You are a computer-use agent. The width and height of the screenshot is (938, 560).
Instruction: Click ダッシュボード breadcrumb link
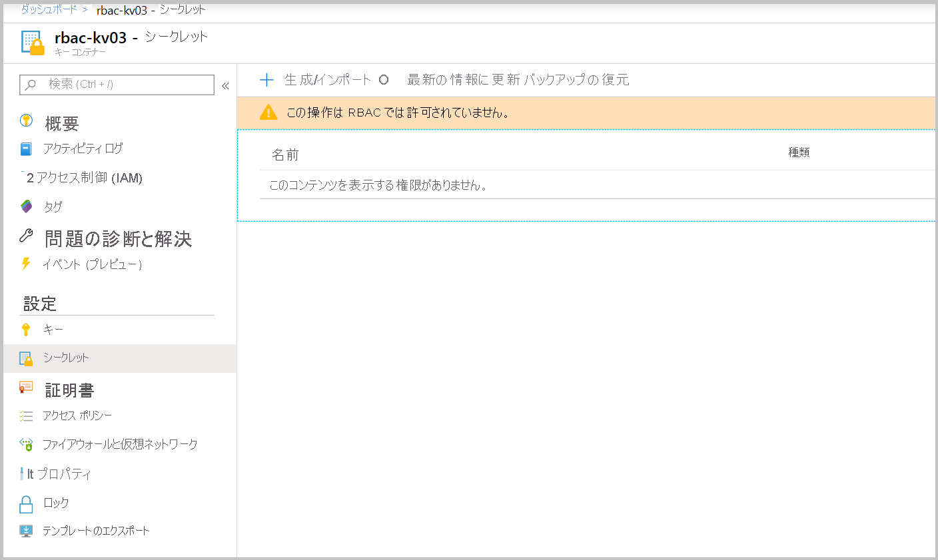pos(49,9)
